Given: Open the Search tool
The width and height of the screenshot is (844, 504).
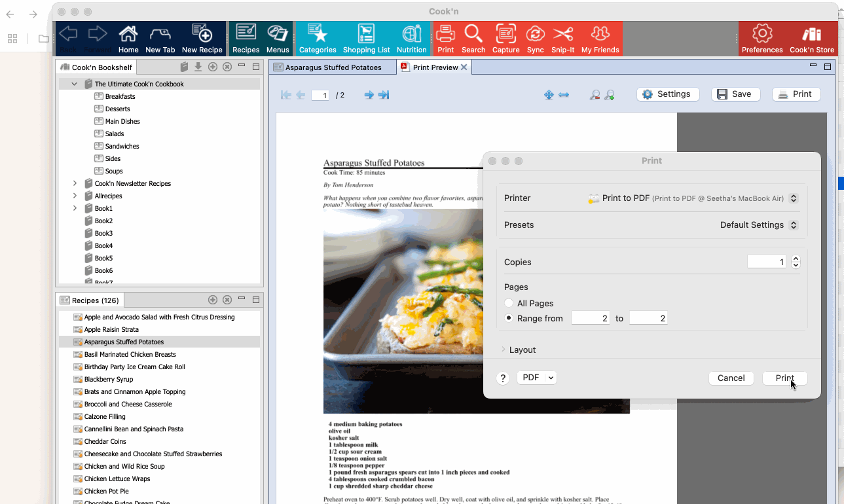Looking at the screenshot, I should [473, 39].
